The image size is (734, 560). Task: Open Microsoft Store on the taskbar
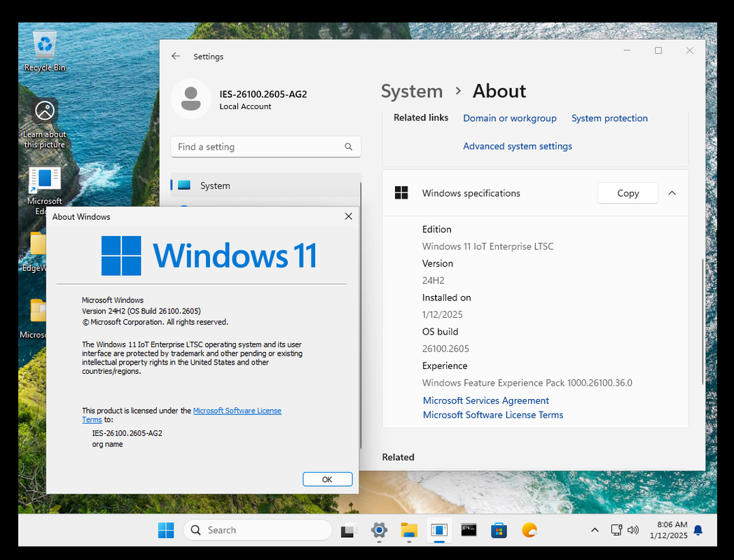click(x=499, y=530)
